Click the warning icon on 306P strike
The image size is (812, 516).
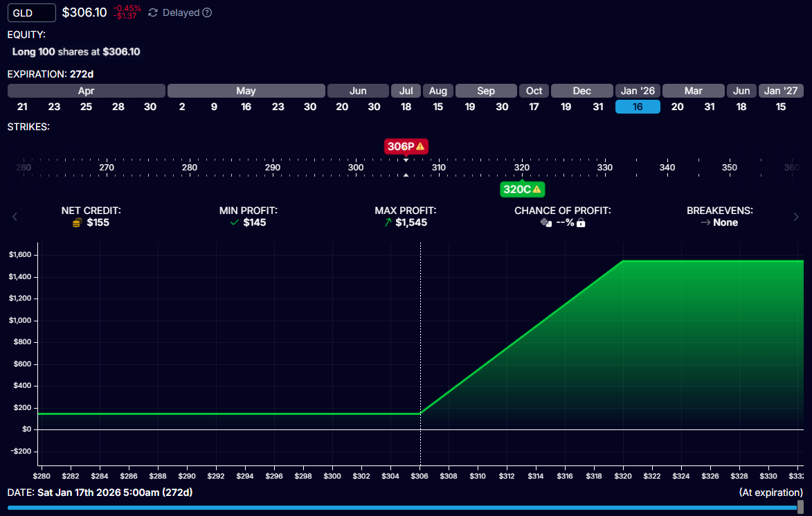pos(420,146)
